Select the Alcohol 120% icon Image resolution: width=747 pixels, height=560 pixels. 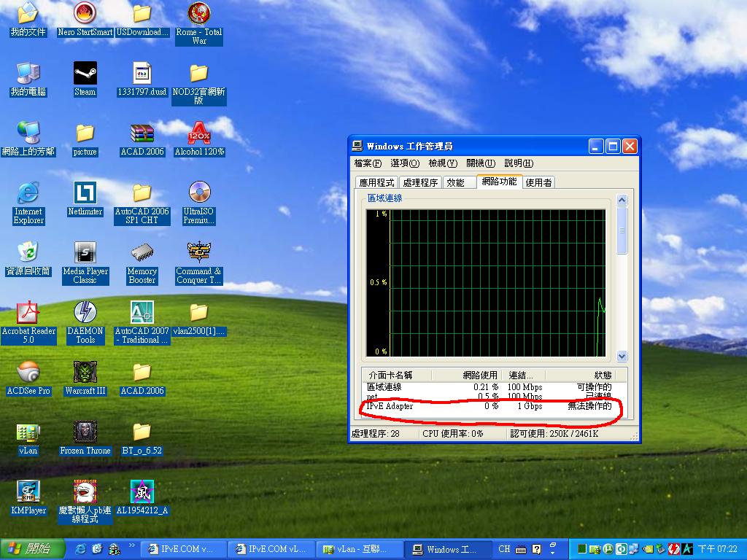(199, 133)
